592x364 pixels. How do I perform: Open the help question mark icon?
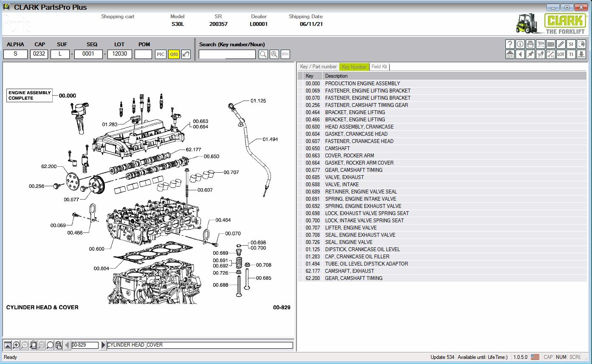click(510, 44)
